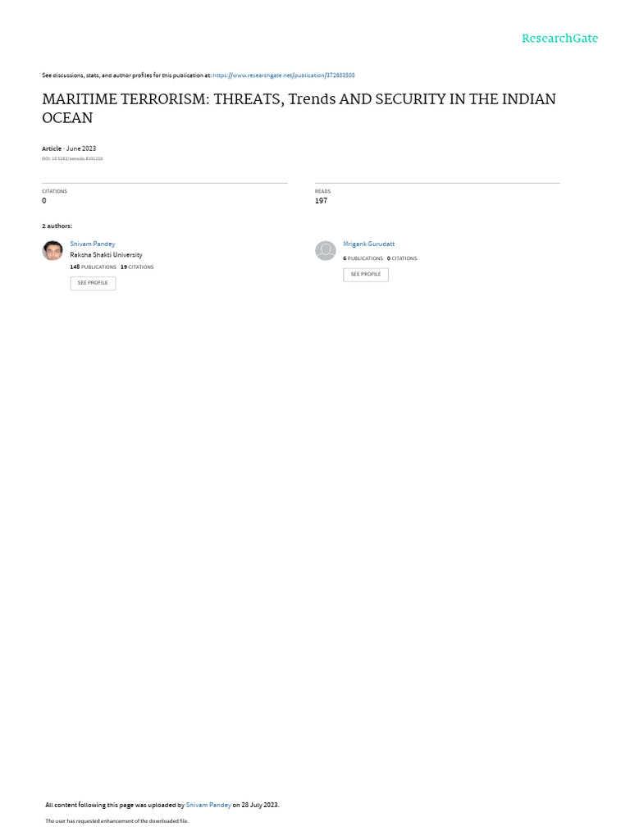The height and width of the screenshot is (840, 630).
Task: Click the enhancement request notice at the bottom
Action: [116, 820]
